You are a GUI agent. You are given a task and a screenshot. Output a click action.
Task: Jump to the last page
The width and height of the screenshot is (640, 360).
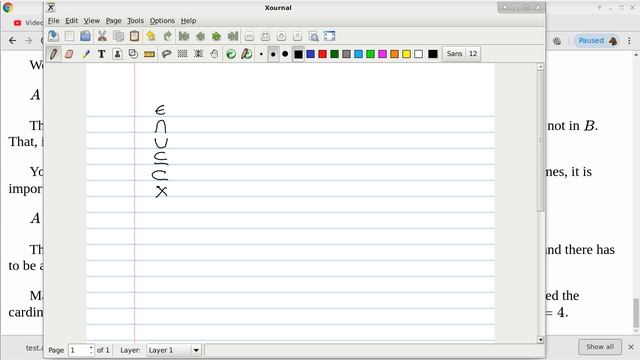click(233, 36)
